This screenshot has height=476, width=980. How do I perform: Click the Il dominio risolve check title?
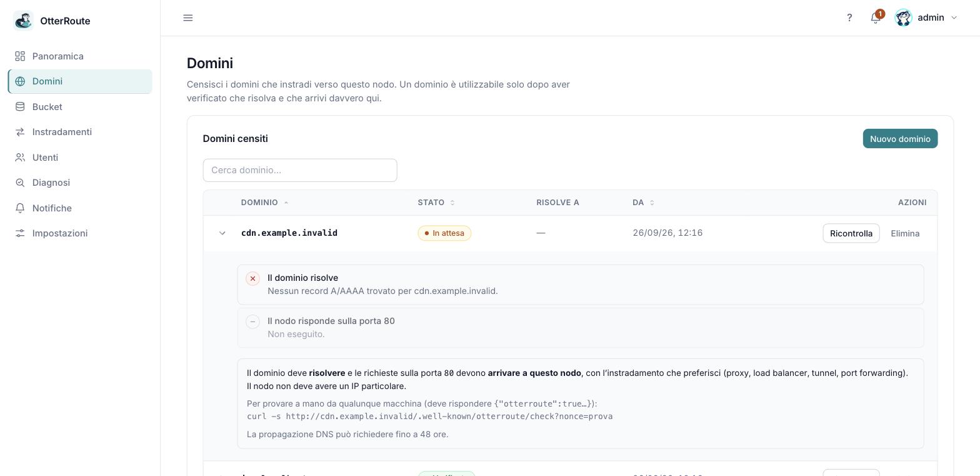pyautogui.click(x=302, y=278)
